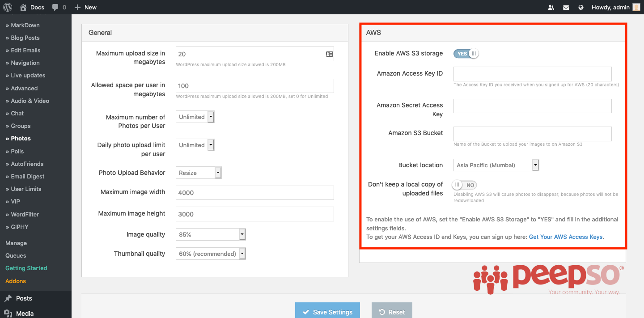
Task: Open Bucket location dropdown
Action: click(496, 165)
